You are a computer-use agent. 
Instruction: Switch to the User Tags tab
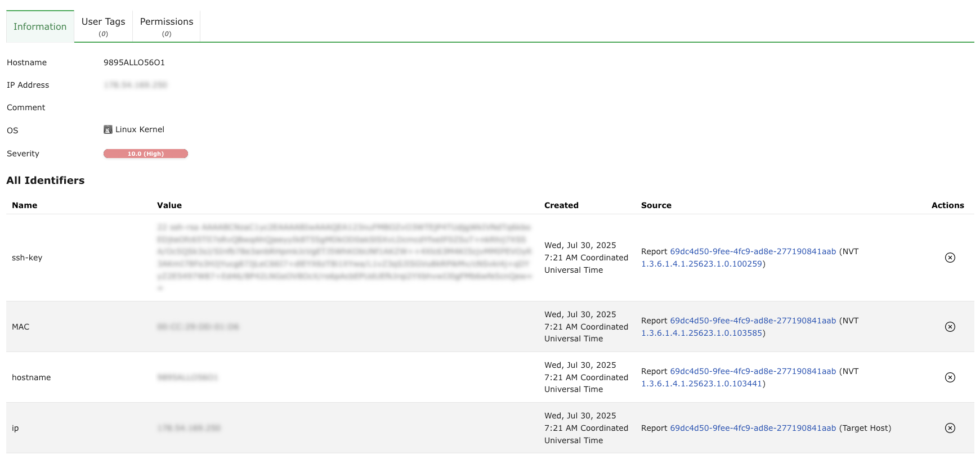[x=104, y=26]
